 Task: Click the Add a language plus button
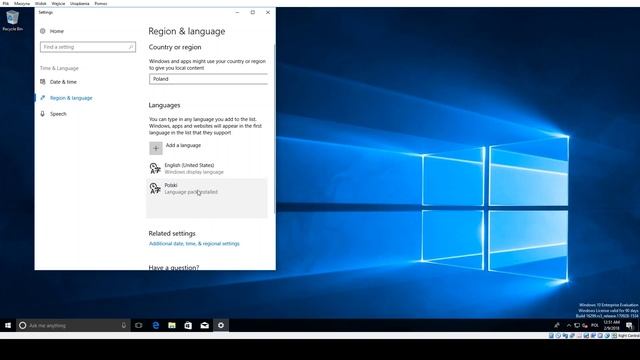pos(156,148)
